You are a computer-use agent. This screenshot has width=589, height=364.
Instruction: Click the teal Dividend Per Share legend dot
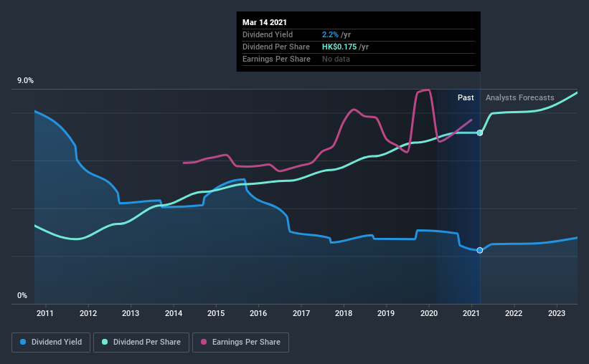(105, 342)
